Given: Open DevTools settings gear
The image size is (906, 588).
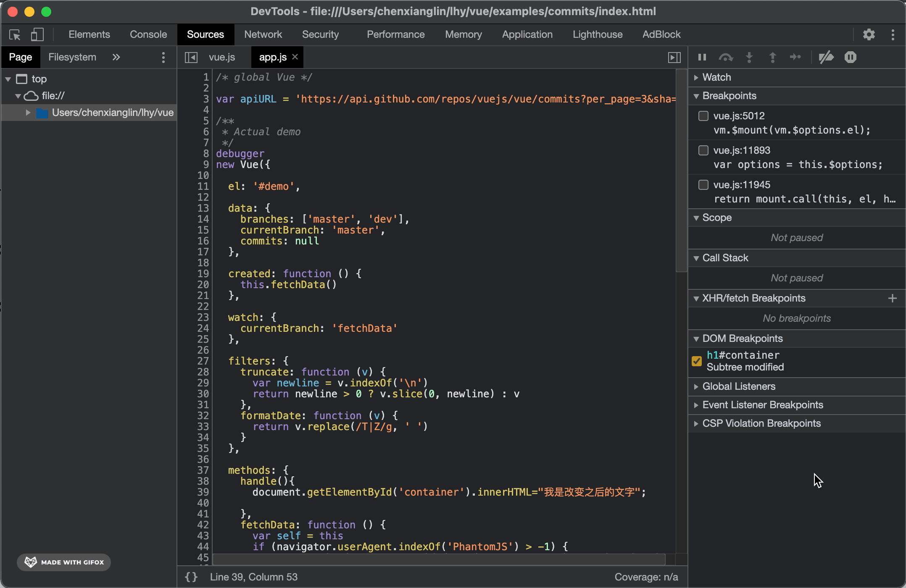Looking at the screenshot, I should coord(869,34).
